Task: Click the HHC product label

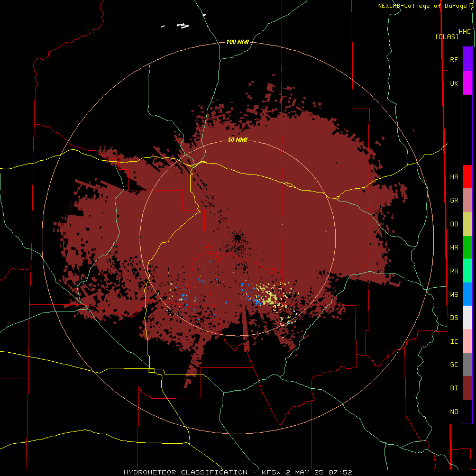Action: pyautogui.click(x=464, y=32)
